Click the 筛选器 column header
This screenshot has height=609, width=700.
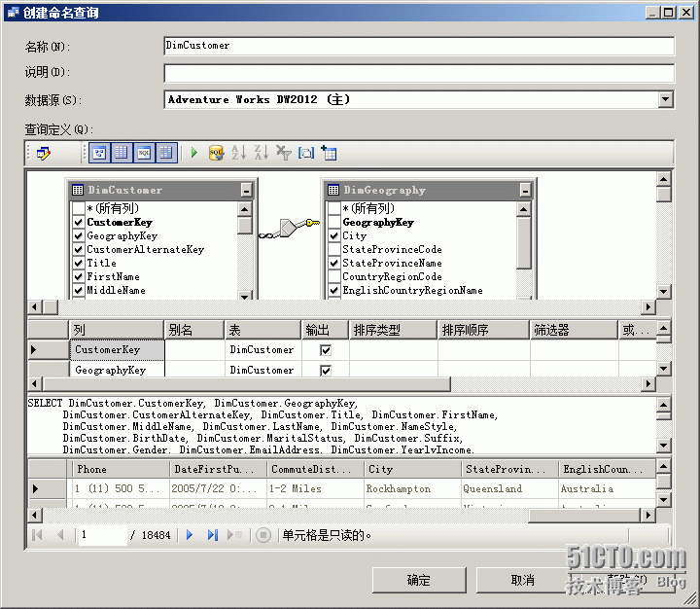click(x=574, y=330)
